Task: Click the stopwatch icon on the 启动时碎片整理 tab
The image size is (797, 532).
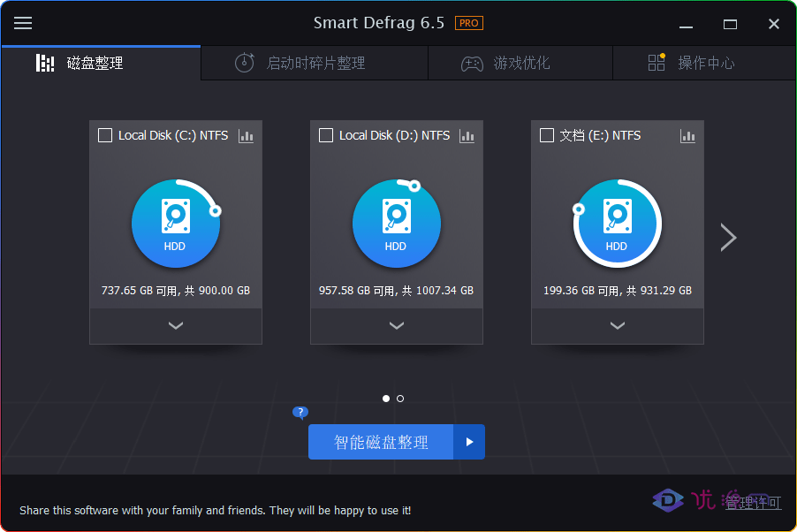Action: 244,63
